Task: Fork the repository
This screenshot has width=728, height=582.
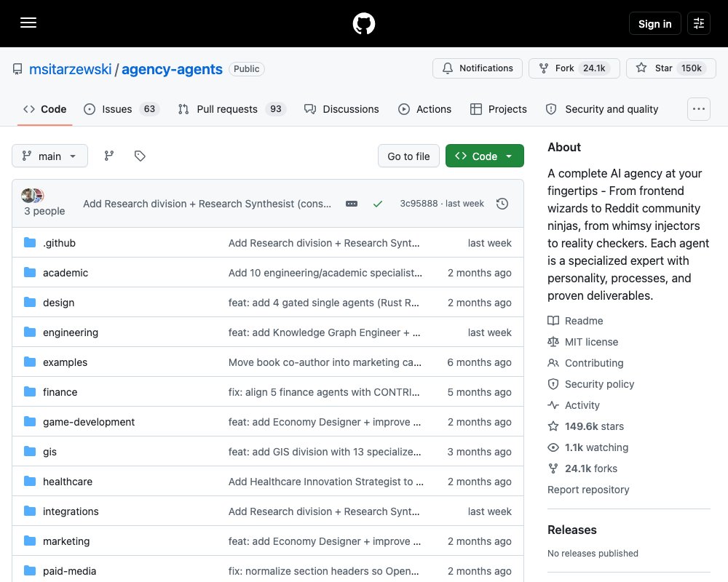Action: pyautogui.click(x=574, y=68)
